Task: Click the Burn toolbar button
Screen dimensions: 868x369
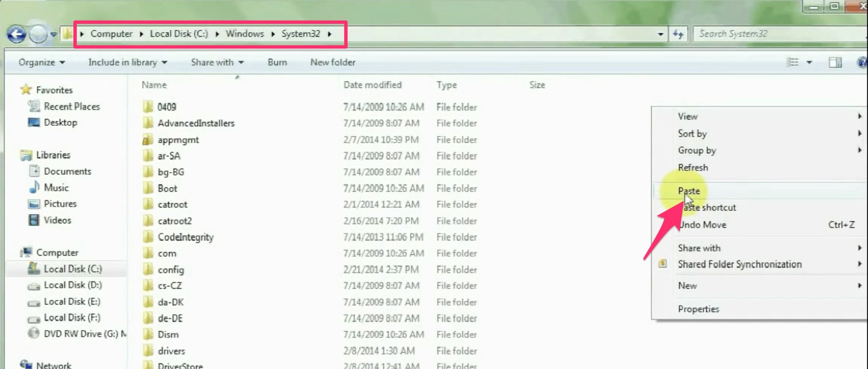Action: click(277, 62)
